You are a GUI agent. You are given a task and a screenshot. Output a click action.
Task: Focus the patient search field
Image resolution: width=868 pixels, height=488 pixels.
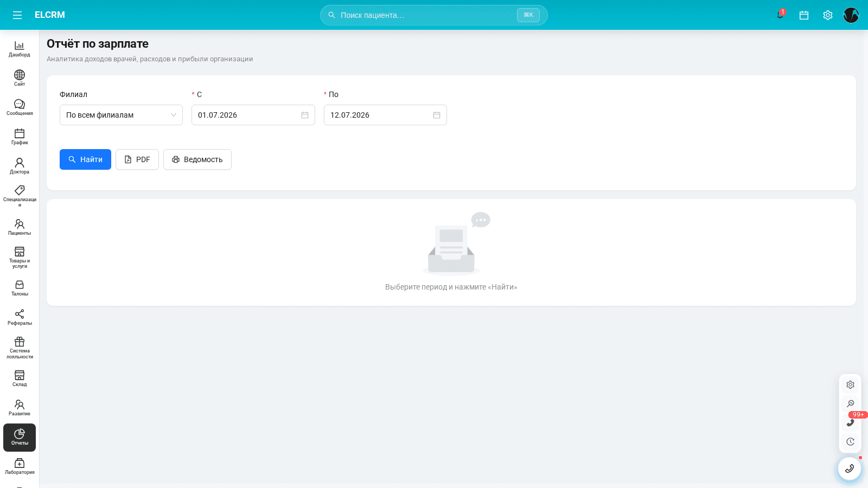(433, 15)
